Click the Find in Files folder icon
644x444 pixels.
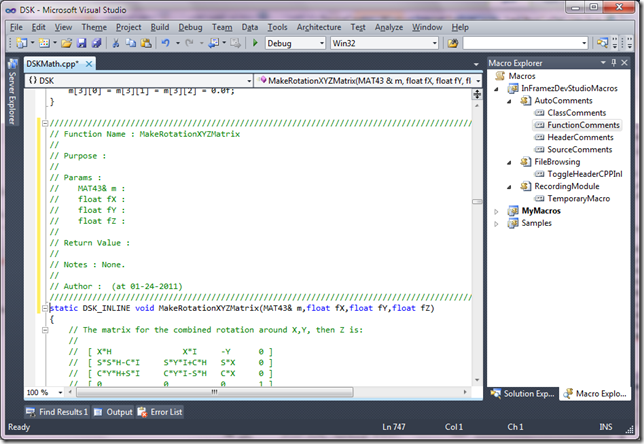tap(453, 43)
